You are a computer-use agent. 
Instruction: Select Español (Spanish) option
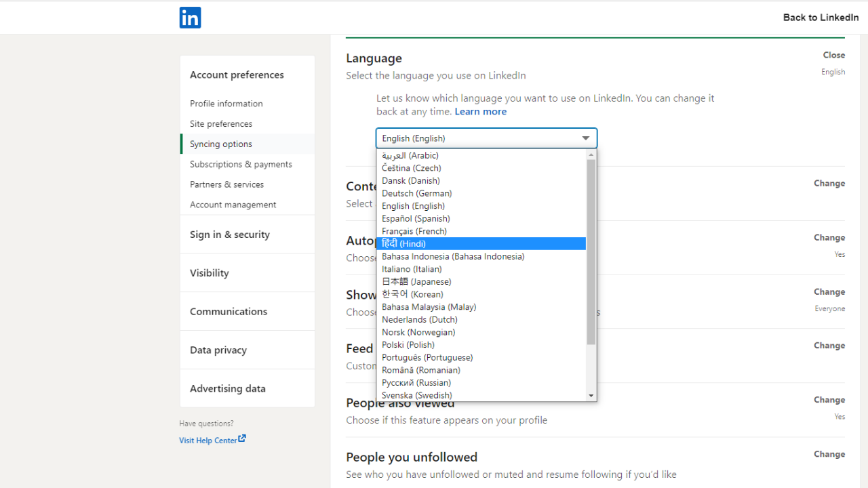[x=481, y=218]
